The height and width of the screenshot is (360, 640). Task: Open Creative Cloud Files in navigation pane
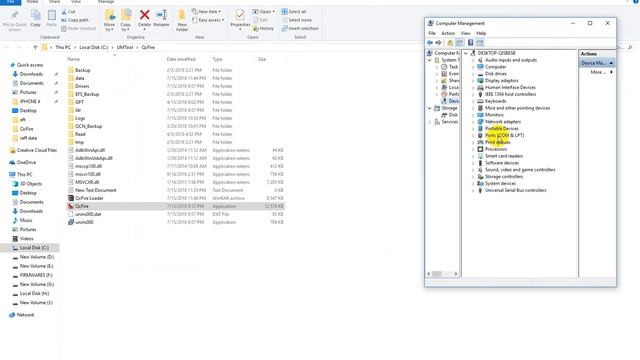pyautogui.click(x=36, y=150)
